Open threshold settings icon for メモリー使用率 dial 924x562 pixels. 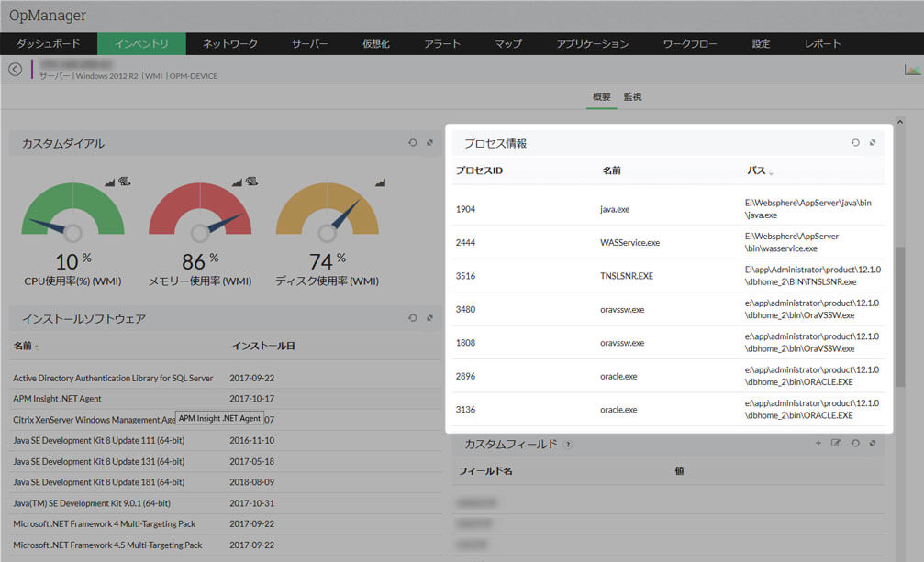(251, 182)
